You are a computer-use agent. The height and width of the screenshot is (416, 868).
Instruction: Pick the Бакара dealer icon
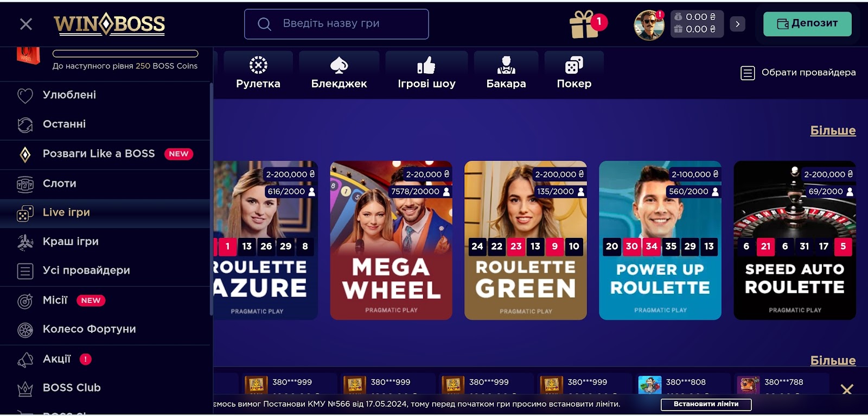click(506, 65)
